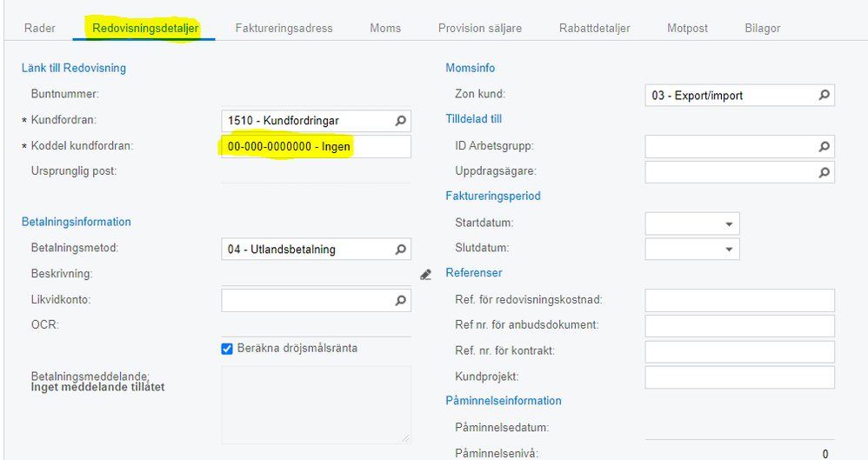Viewport: 868px width, 460px height.
Task: Click the Påminnelseinformation section heading
Action: click(x=504, y=401)
